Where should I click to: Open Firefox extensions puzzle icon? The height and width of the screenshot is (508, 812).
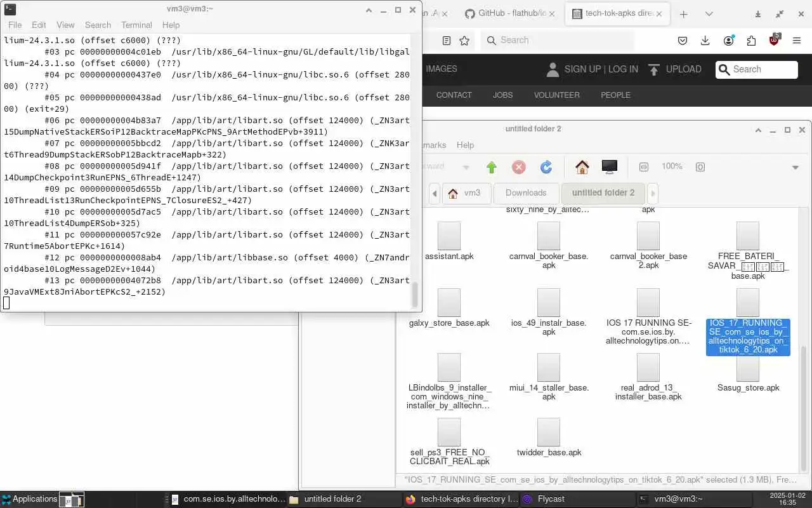(x=751, y=41)
